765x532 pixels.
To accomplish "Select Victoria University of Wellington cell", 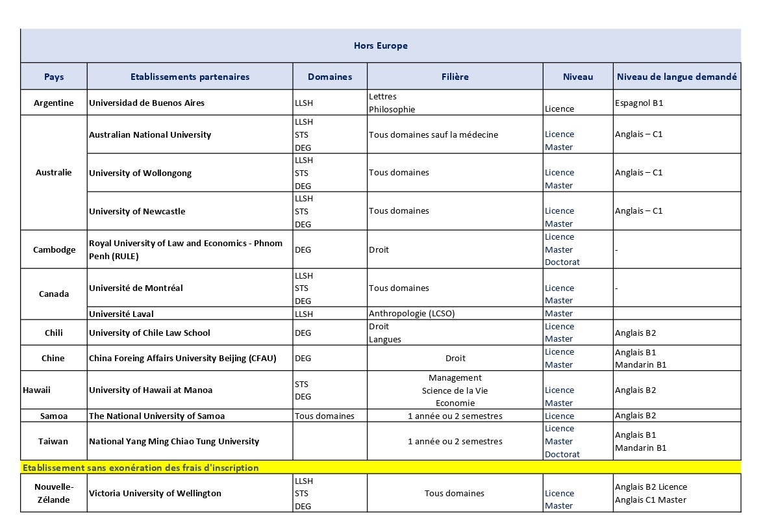I will tap(155, 493).
